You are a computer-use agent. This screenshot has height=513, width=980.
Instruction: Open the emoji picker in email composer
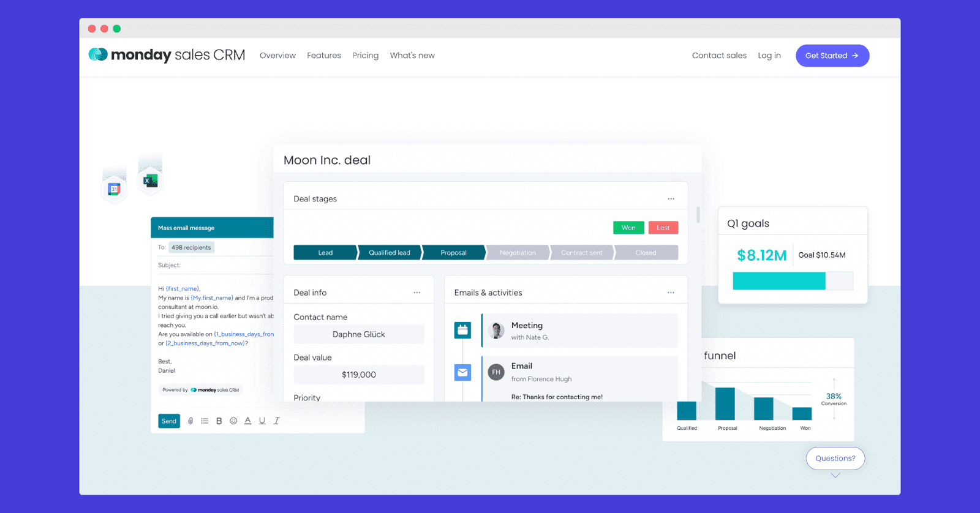point(233,421)
